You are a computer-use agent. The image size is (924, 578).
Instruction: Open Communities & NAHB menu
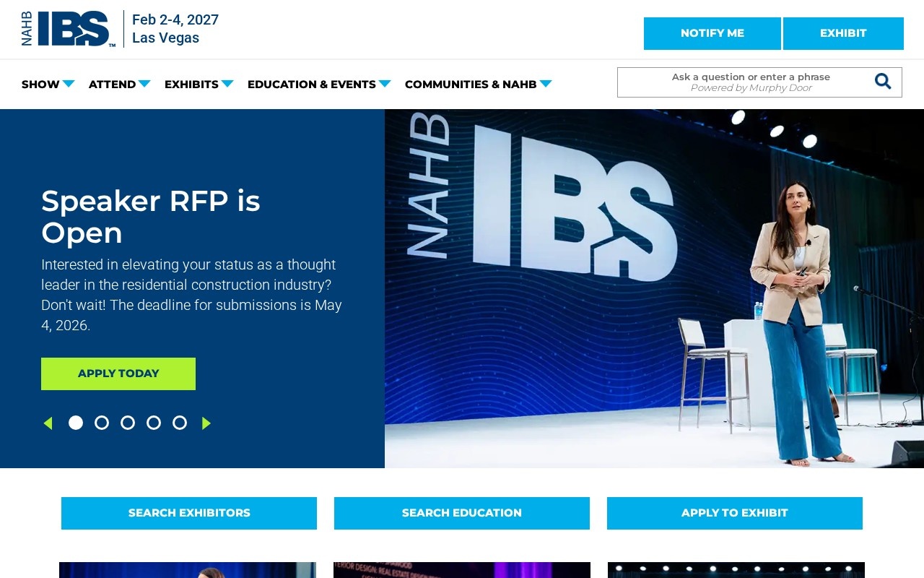coord(478,85)
